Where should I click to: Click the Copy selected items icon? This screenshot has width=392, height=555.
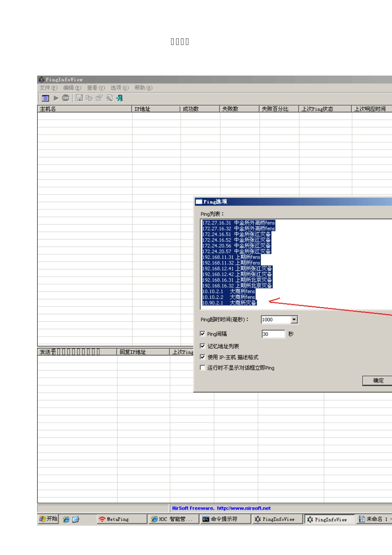(89, 98)
